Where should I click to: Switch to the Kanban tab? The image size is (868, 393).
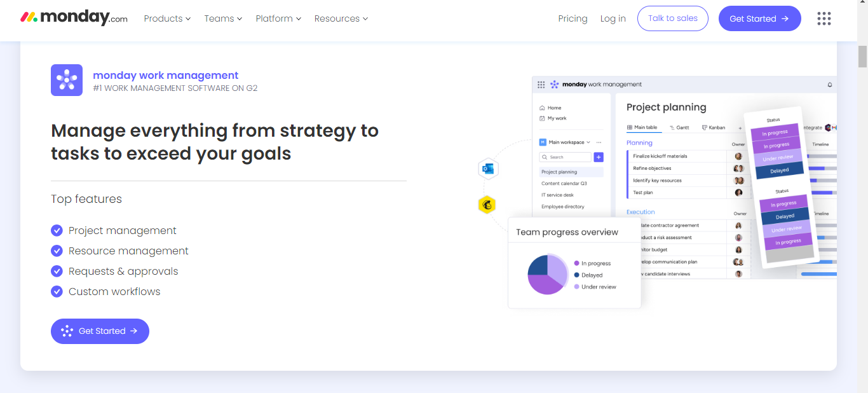(x=714, y=128)
